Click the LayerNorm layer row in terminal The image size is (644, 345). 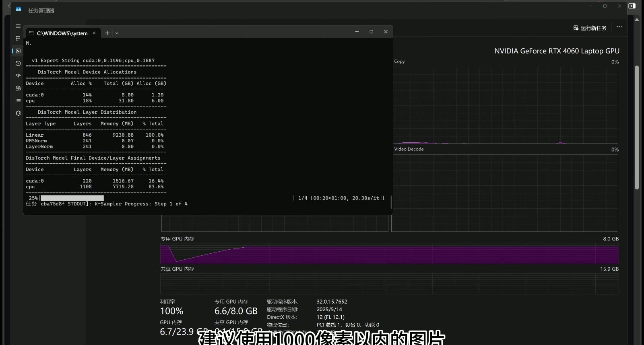95,147
